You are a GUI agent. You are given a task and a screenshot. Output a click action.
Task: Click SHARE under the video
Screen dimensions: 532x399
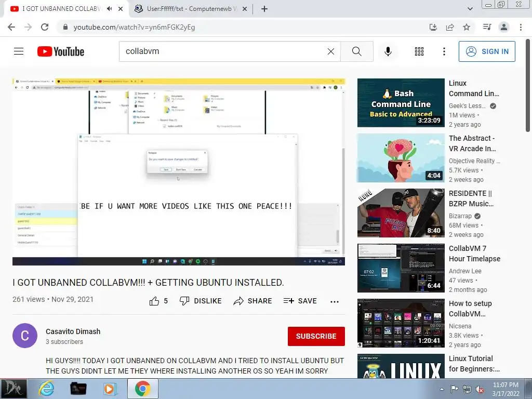[253, 301]
